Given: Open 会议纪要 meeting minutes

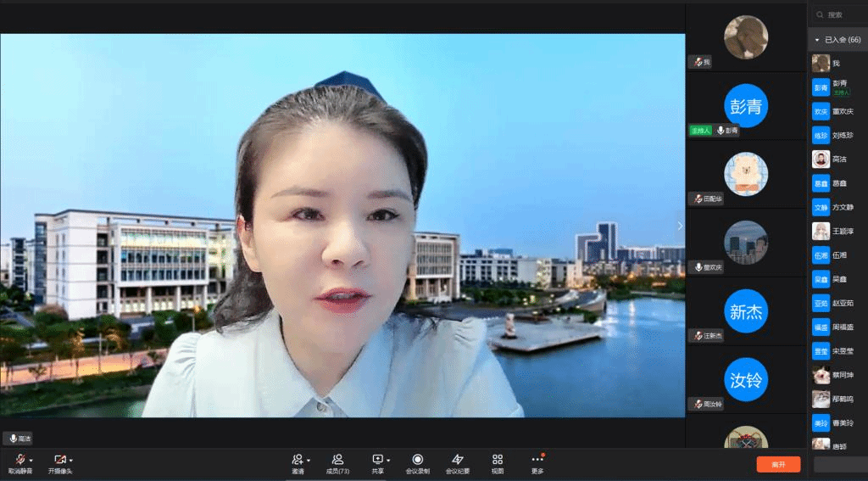Looking at the screenshot, I should tap(458, 459).
